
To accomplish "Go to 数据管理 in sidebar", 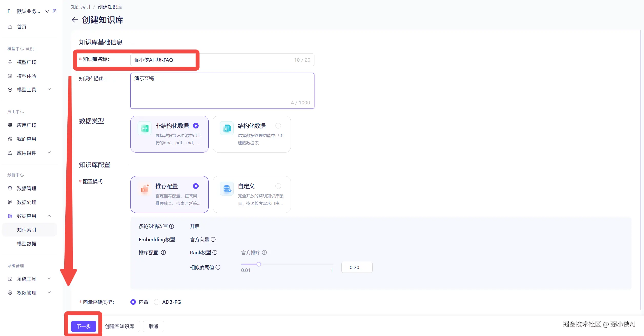I will [x=27, y=188].
